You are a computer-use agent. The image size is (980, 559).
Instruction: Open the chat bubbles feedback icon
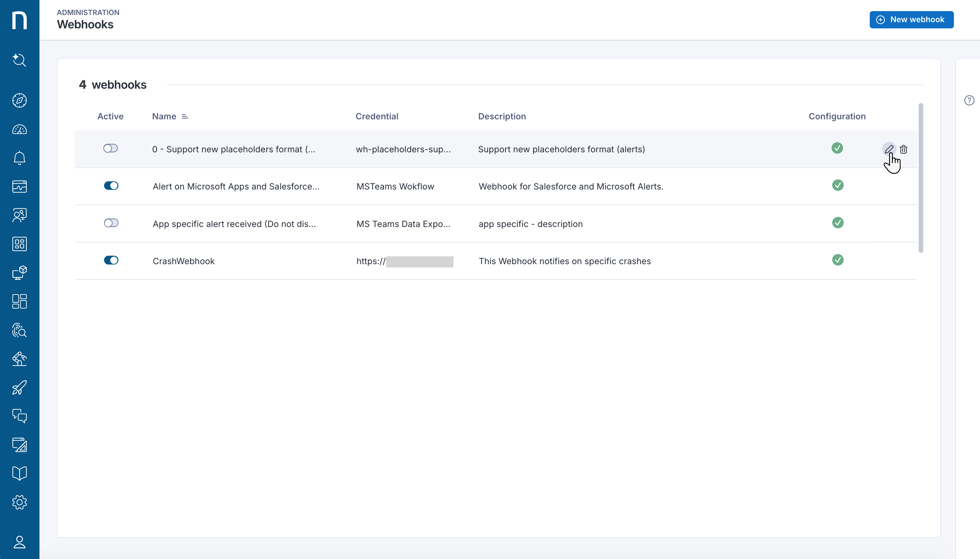point(19,416)
